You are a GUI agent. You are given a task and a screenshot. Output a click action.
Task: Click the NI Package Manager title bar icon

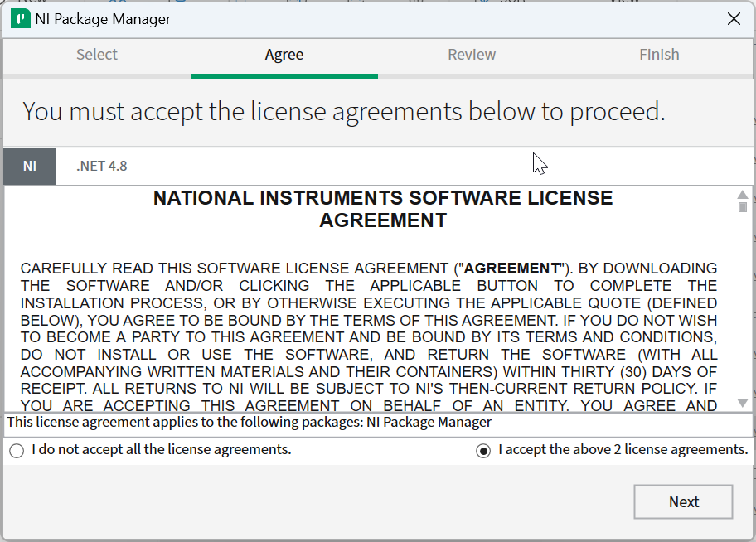(20, 17)
